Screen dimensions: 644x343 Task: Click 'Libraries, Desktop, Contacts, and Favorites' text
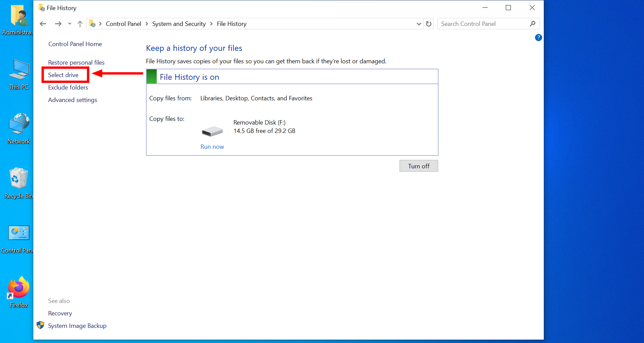(x=256, y=98)
